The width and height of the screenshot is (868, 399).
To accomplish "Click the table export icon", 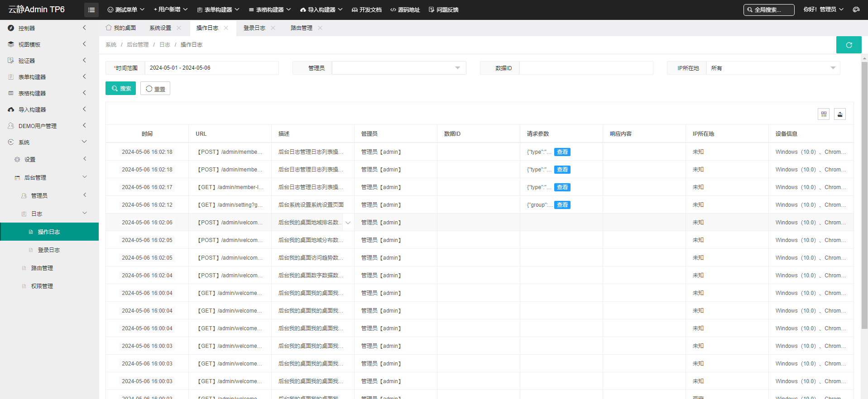I will click(x=840, y=114).
